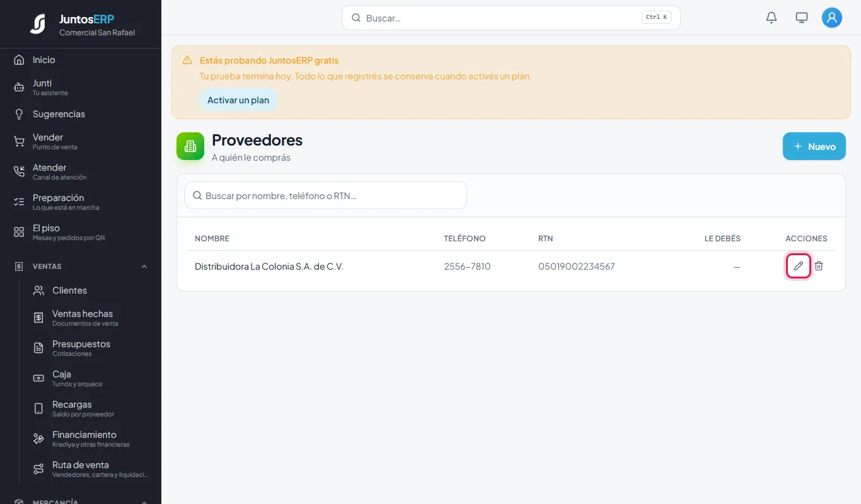
Task: Click the Teléfono column header
Action: point(465,239)
